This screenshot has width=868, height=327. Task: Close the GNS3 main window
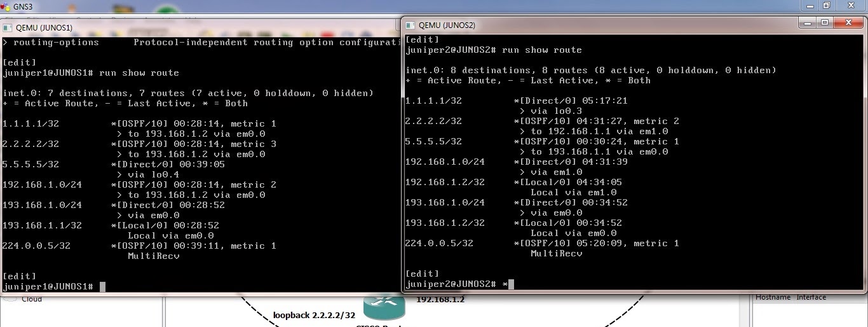(x=850, y=5)
